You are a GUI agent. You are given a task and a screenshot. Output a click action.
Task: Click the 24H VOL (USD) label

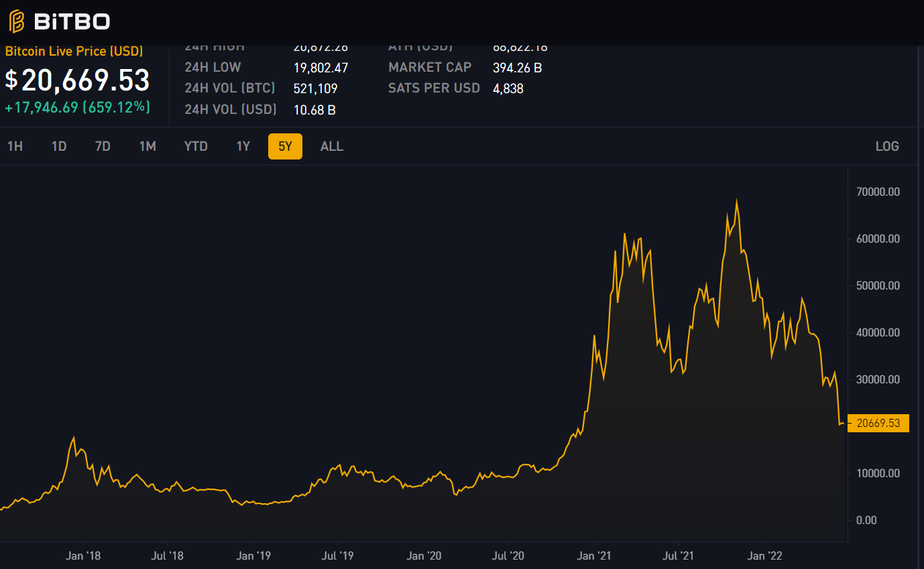pos(231,109)
